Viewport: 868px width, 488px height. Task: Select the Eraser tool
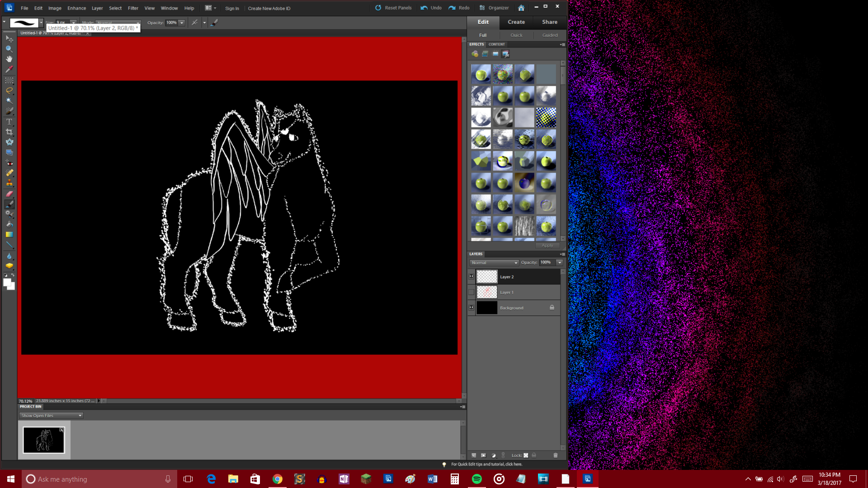(9, 194)
